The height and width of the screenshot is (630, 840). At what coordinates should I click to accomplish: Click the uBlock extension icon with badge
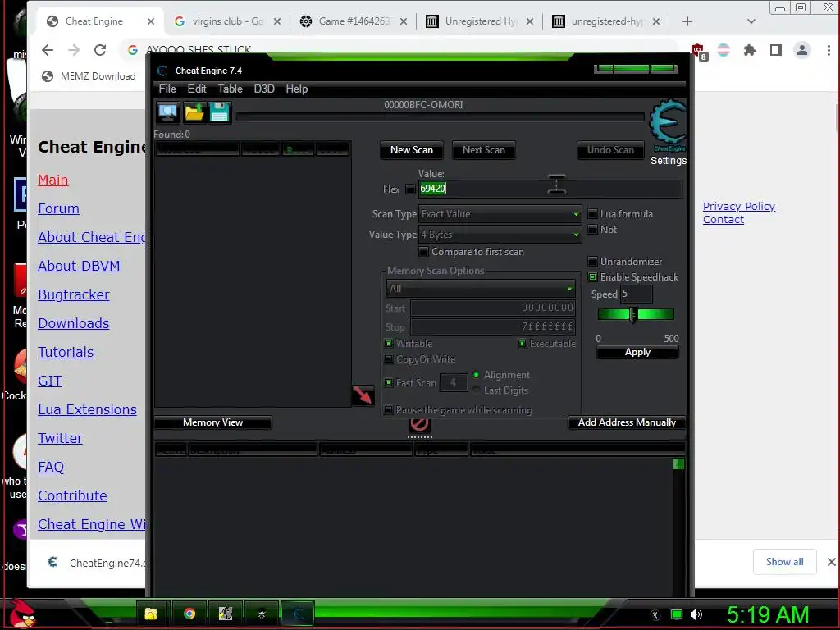click(699, 52)
